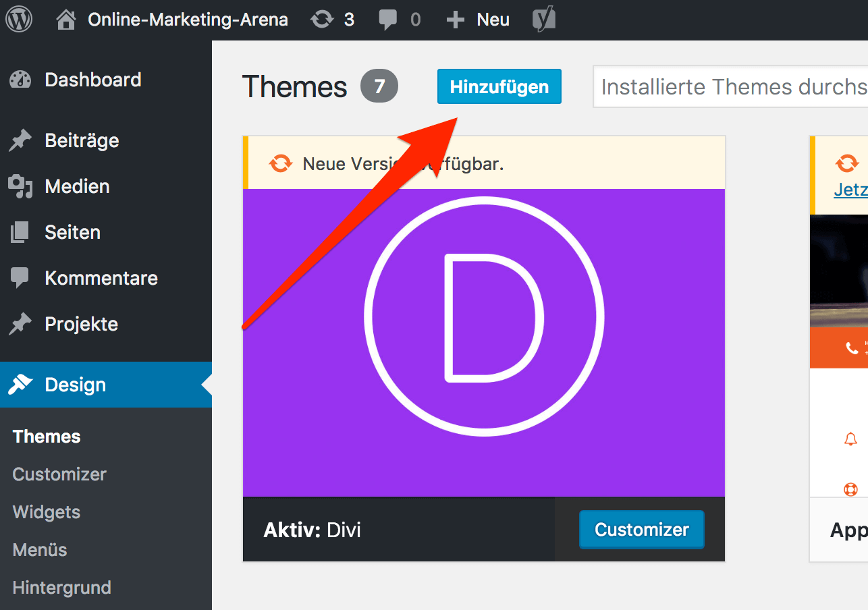
Task: Click the pin icon beside Beiträge
Action: [20, 140]
